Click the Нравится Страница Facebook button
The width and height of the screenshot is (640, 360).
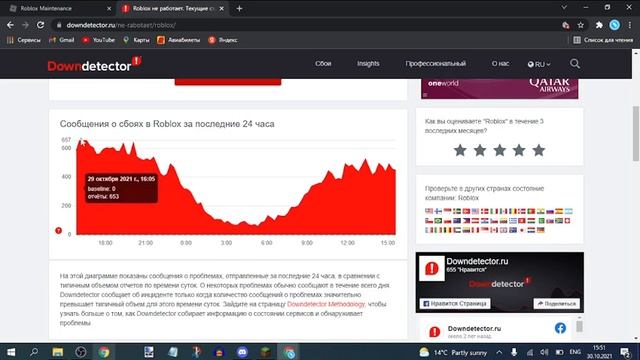455,304
